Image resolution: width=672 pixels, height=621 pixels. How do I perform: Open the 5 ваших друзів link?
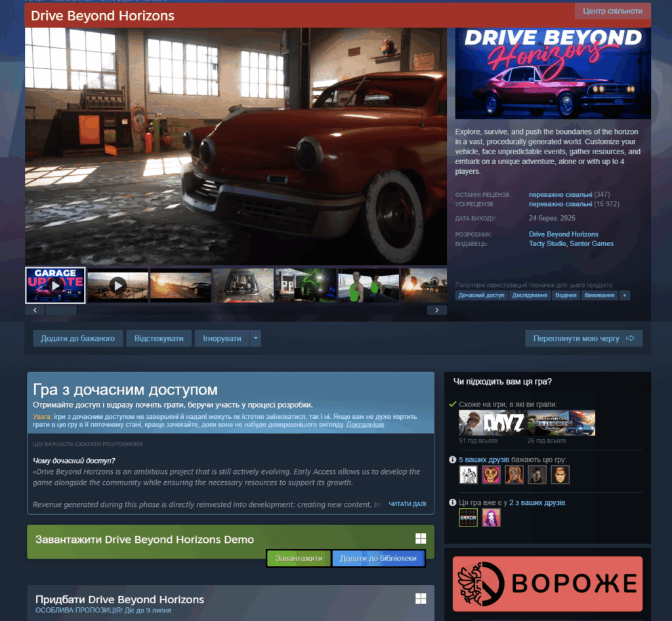coord(484,460)
